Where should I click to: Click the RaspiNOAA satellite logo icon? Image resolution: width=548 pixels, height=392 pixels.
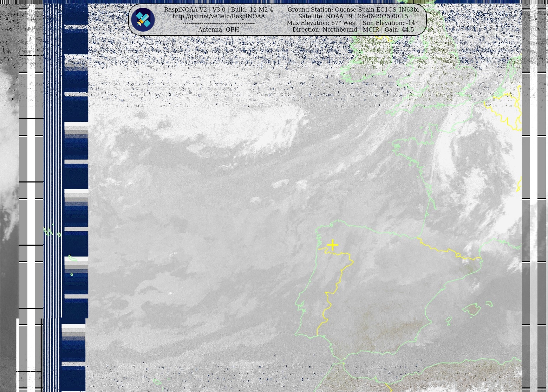[x=143, y=20]
